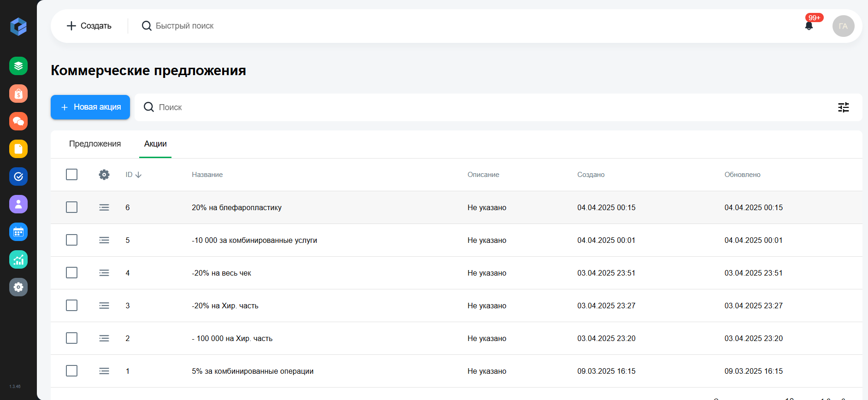Click the Создать button
The image size is (868, 400).
pyautogui.click(x=89, y=26)
